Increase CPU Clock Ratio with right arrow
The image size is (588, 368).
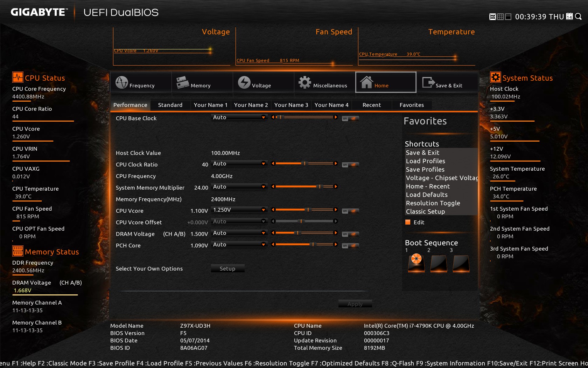336,163
